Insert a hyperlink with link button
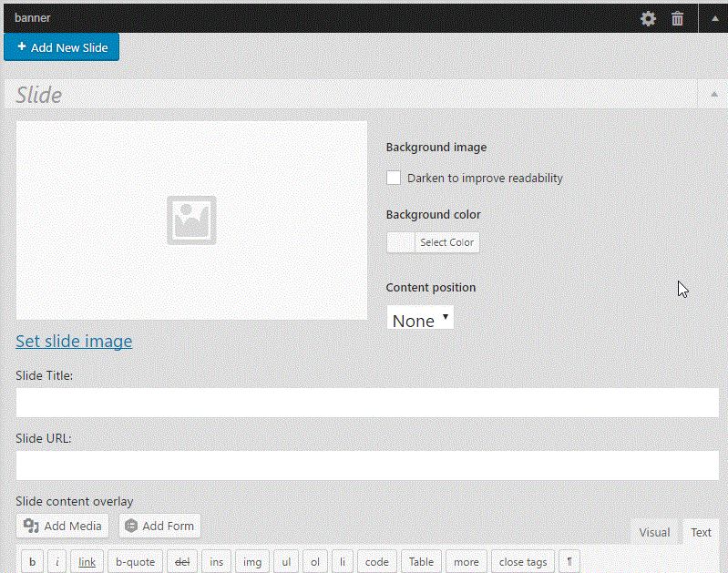728x573 pixels. coord(87,562)
